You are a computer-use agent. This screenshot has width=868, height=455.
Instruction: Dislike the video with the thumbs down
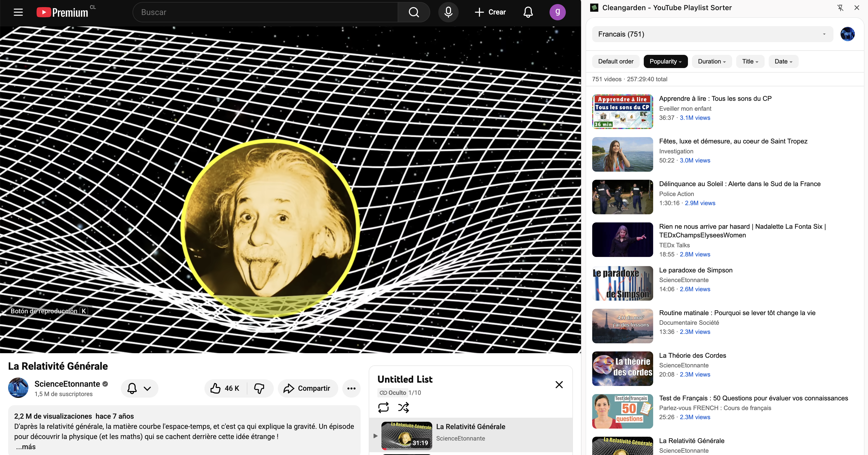pos(259,388)
